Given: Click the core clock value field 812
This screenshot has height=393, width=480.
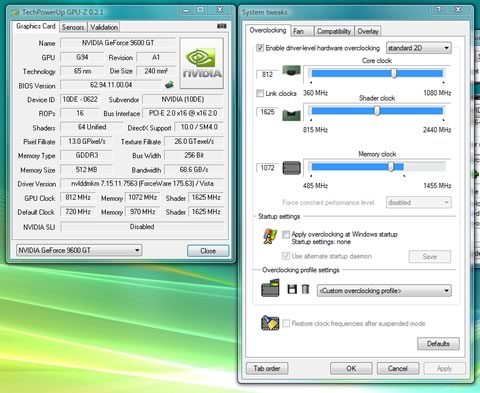Looking at the screenshot, I should 267,74.
